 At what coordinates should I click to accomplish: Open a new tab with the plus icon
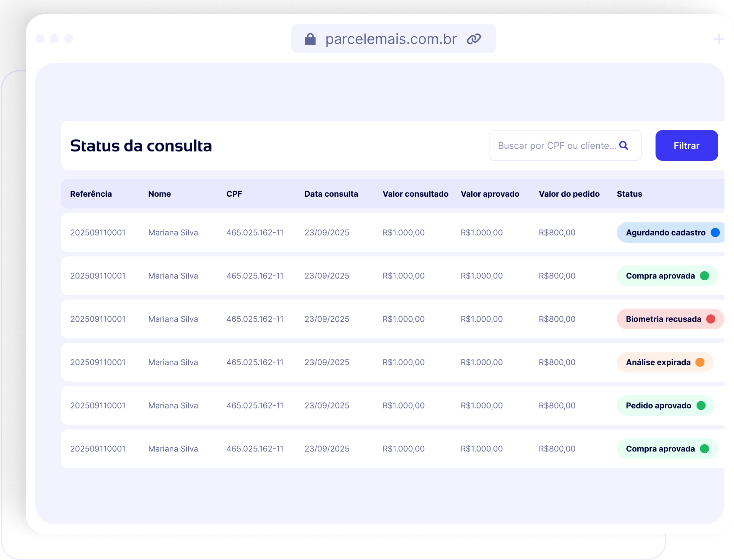pyautogui.click(x=719, y=39)
